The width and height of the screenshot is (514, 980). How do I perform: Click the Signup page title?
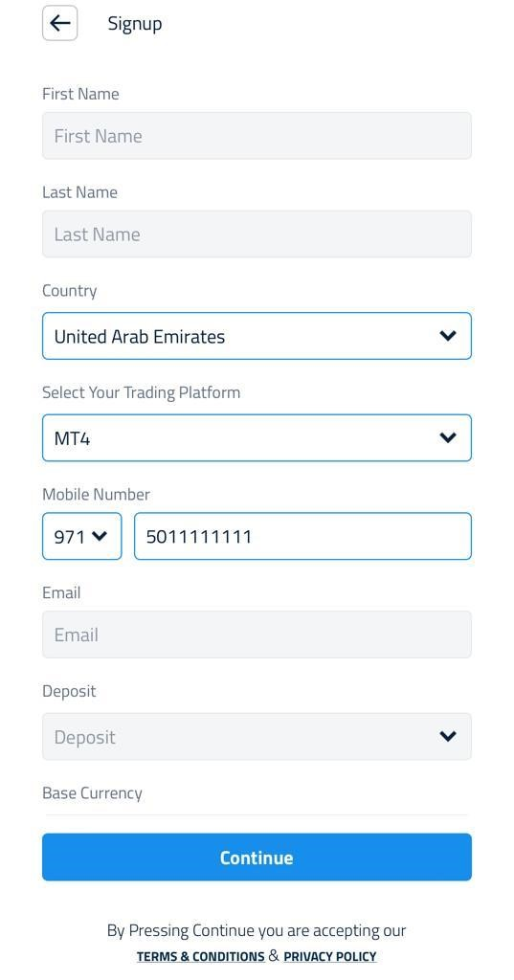click(x=135, y=24)
